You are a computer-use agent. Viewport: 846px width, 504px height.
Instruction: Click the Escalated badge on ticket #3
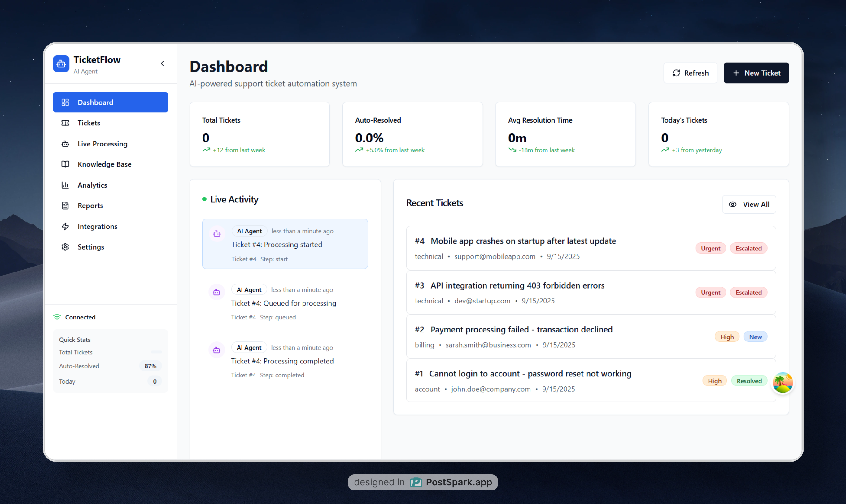pos(748,293)
